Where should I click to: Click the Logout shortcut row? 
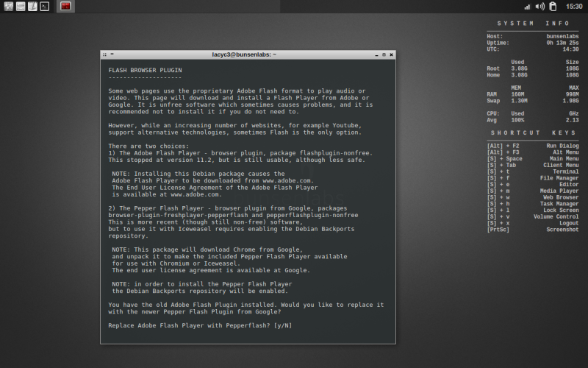click(x=532, y=223)
